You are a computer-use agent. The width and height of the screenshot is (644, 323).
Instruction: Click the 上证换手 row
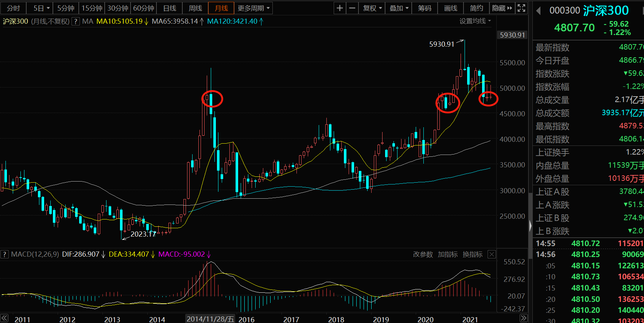coord(589,152)
